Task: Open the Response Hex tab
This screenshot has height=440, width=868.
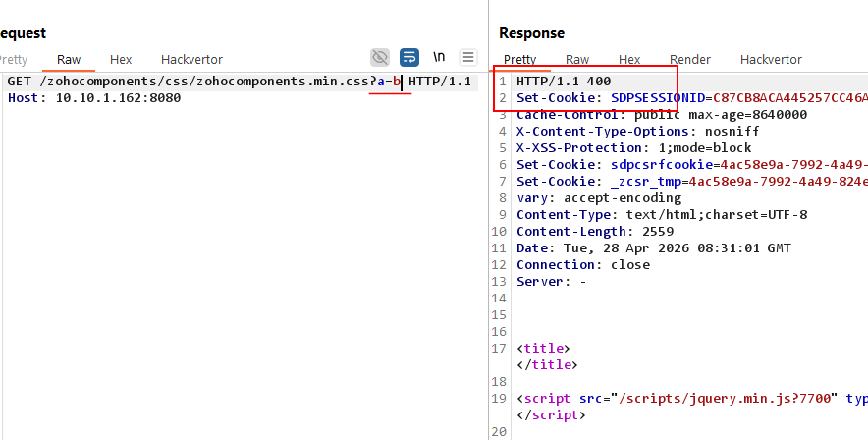Action: click(x=629, y=59)
